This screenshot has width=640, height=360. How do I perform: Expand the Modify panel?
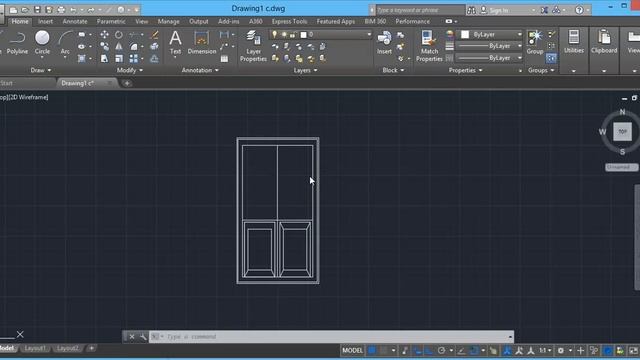pyautogui.click(x=130, y=70)
